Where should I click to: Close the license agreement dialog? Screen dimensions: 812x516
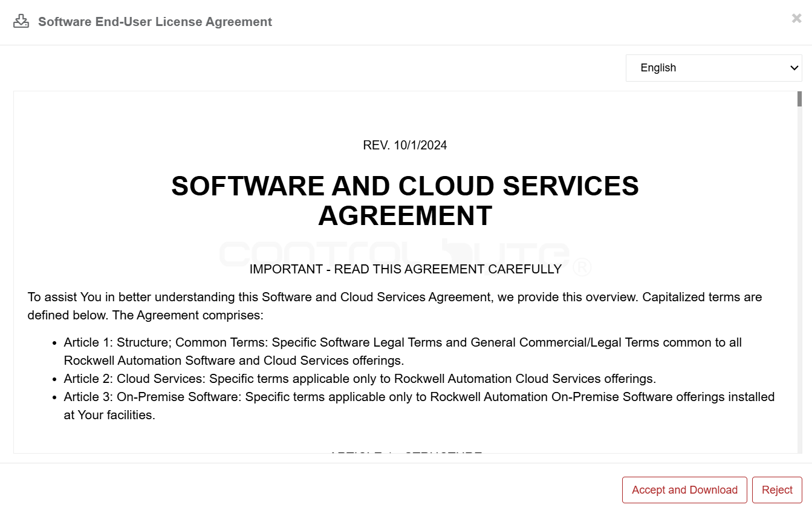click(796, 19)
